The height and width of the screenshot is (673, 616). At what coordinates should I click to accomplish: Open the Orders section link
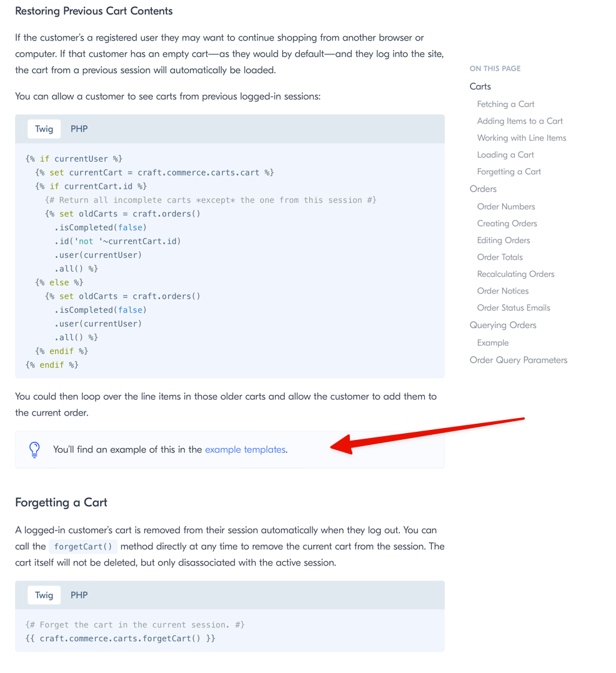[x=482, y=189]
